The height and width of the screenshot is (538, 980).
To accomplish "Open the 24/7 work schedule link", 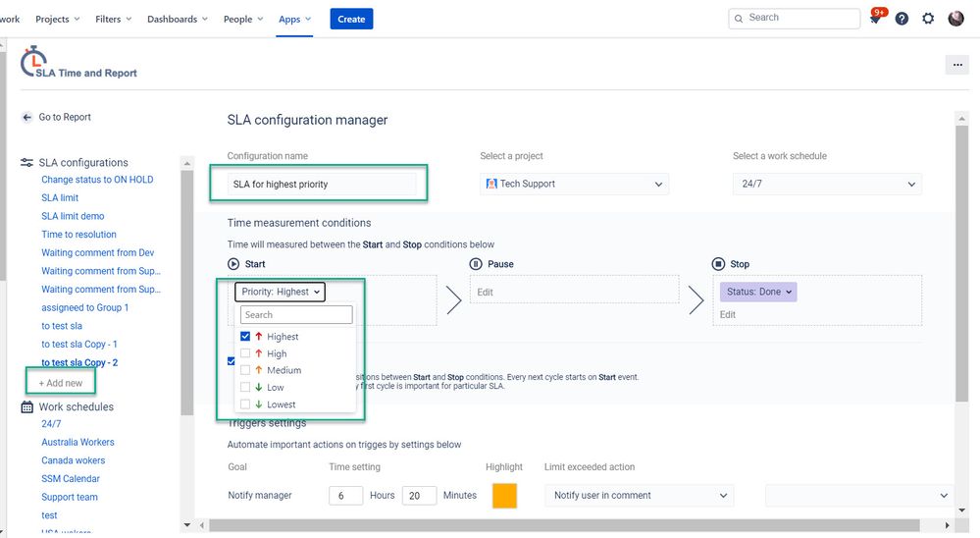I will click(x=51, y=424).
